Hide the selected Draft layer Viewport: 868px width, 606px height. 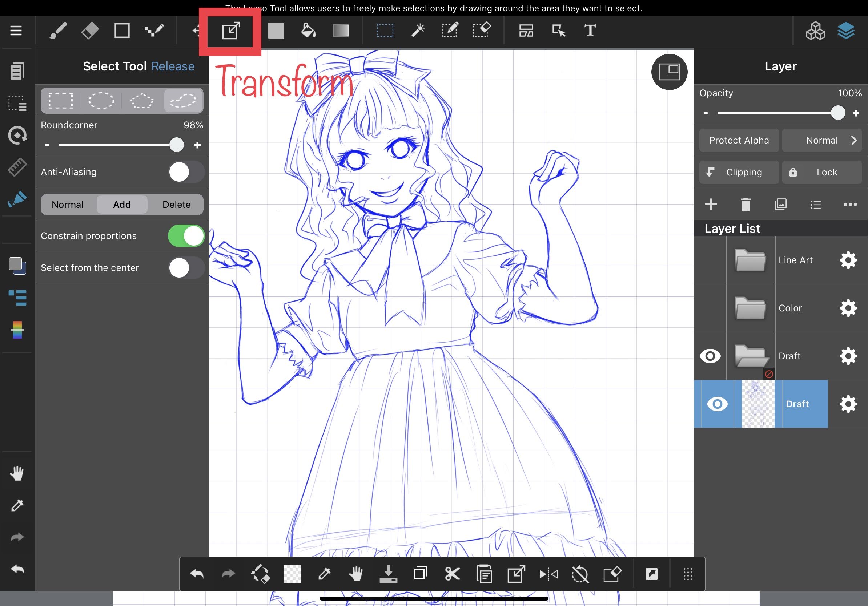(717, 404)
